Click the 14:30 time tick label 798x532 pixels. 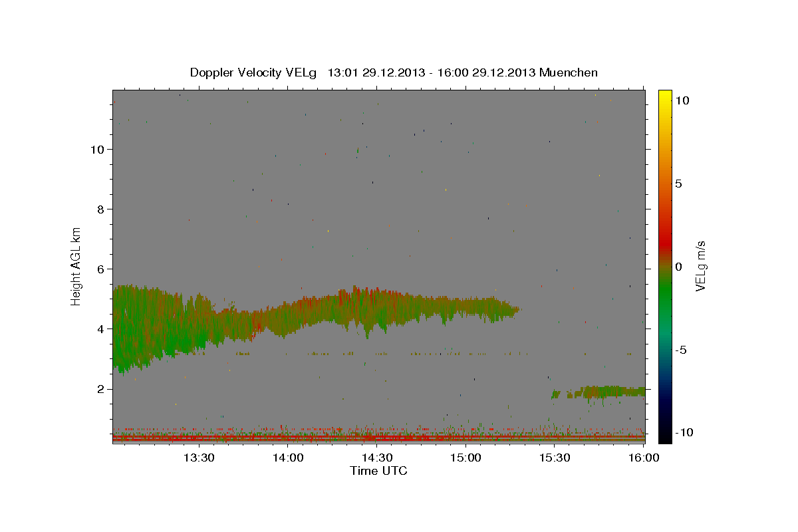(x=377, y=458)
